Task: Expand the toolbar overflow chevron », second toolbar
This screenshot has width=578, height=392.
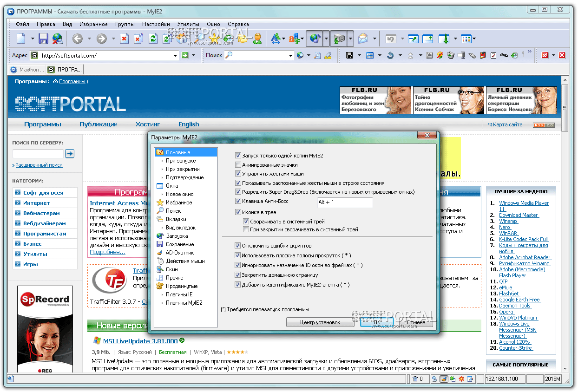Action: click(530, 52)
